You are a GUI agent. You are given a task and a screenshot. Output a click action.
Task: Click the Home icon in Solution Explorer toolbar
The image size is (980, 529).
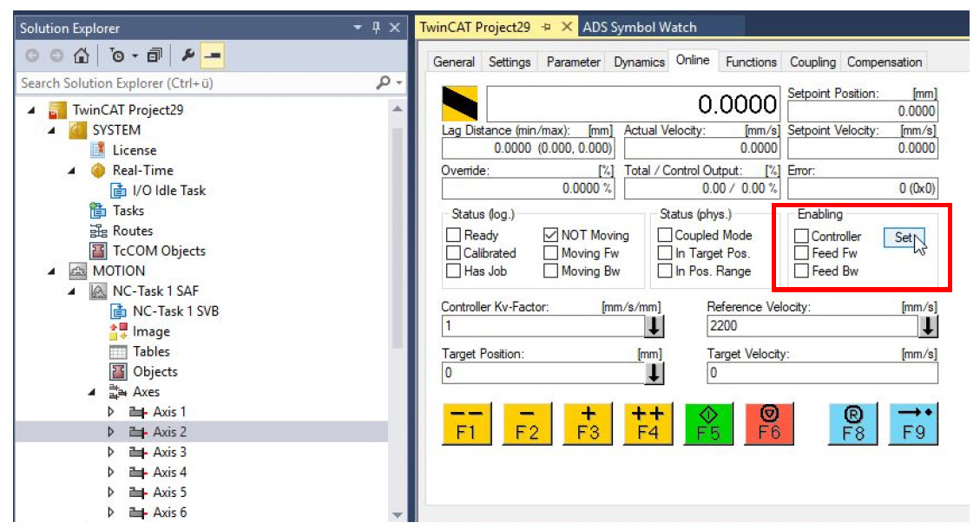(81, 56)
